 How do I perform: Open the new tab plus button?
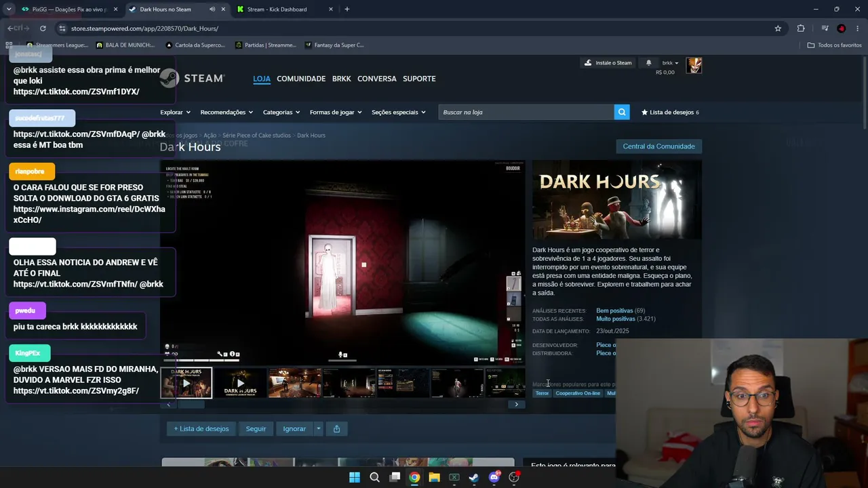347,9
